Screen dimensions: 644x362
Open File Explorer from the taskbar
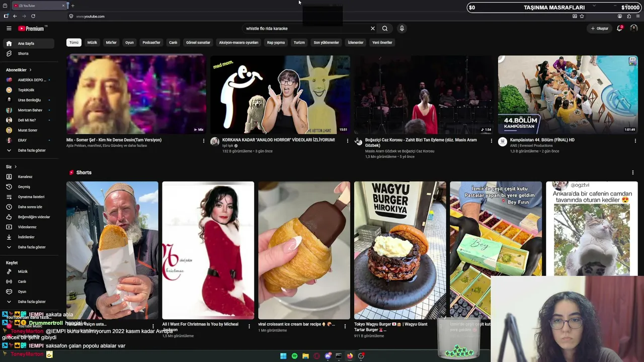(x=305, y=356)
